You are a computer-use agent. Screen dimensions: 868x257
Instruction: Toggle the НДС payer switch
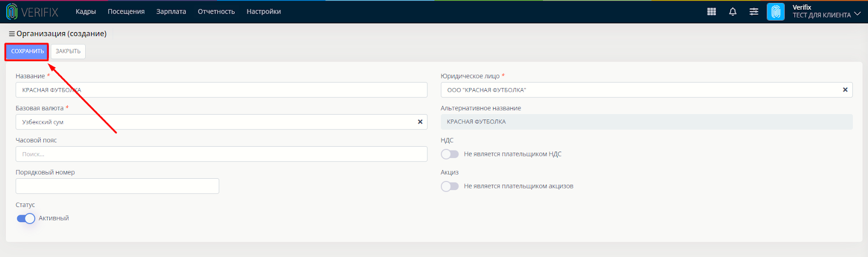click(x=450, y=154)
